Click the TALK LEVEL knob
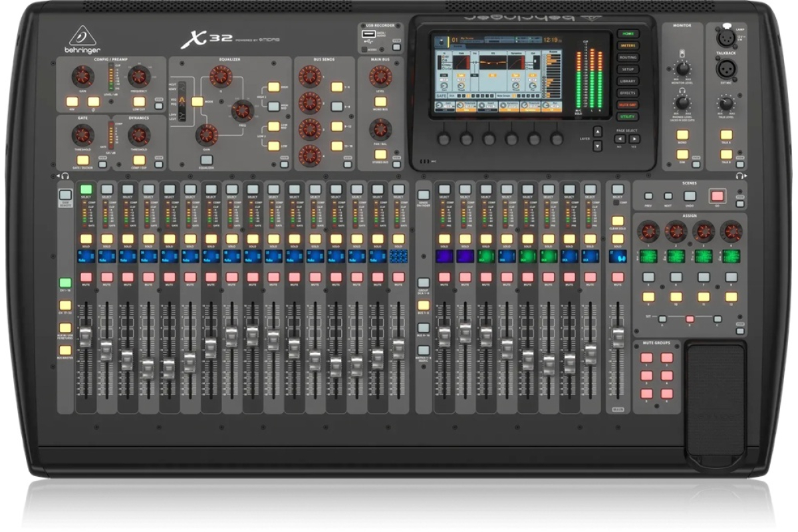798x532 pixels. [726, 103]
